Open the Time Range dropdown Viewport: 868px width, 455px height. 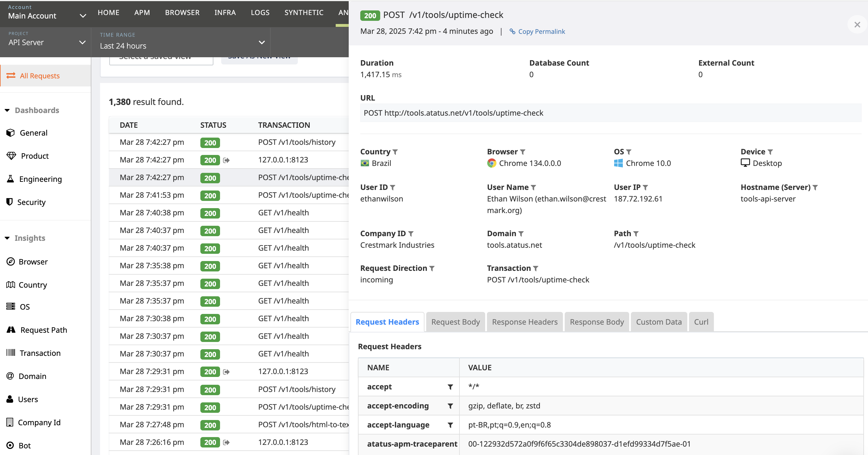click(x=262, y=42)
